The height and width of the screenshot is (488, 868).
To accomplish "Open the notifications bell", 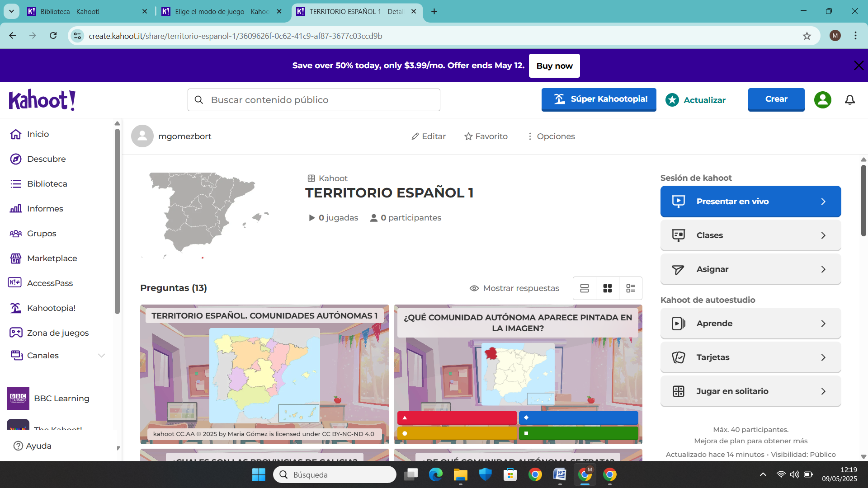I will pos(850,100).
